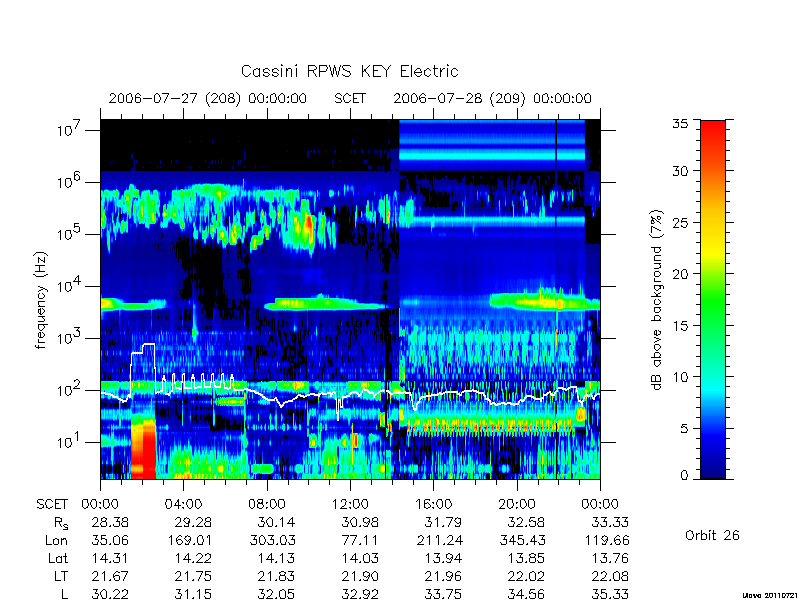Click the Rs value "33.33"
The image size is (800, 600).
[x=610, y=522]
